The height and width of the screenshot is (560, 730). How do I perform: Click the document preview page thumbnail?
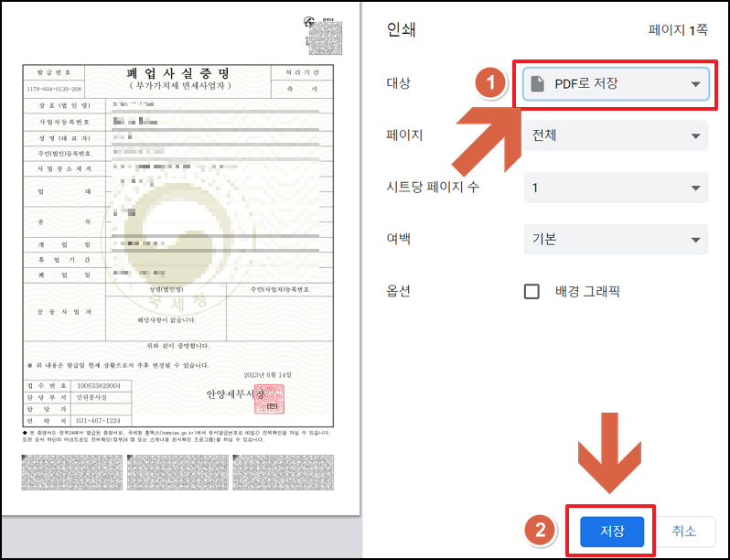(180, 257)
